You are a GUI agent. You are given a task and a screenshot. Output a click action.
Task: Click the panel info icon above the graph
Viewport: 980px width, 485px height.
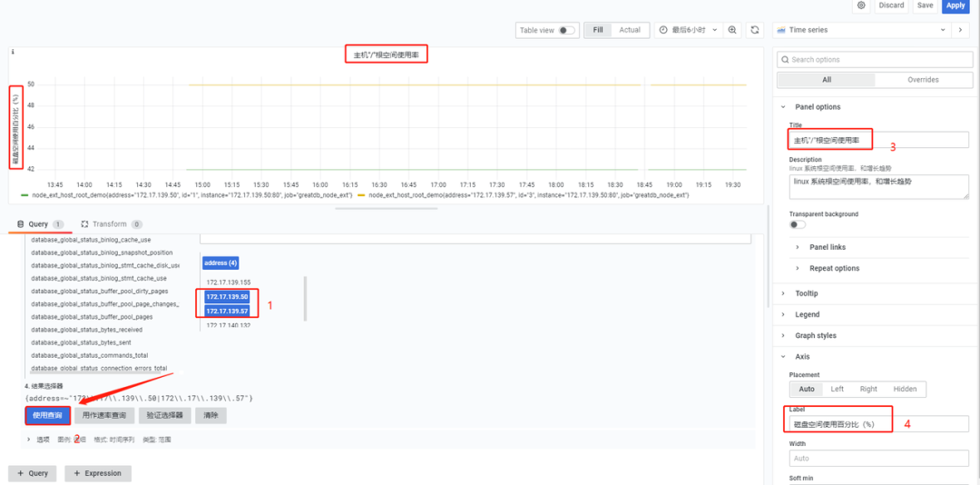[13, 52]
